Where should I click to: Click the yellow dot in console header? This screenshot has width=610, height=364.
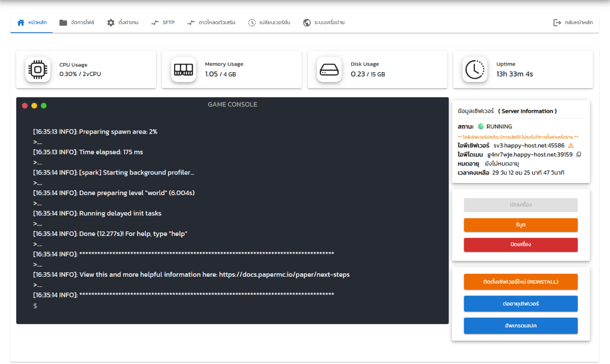pos(34,105)
